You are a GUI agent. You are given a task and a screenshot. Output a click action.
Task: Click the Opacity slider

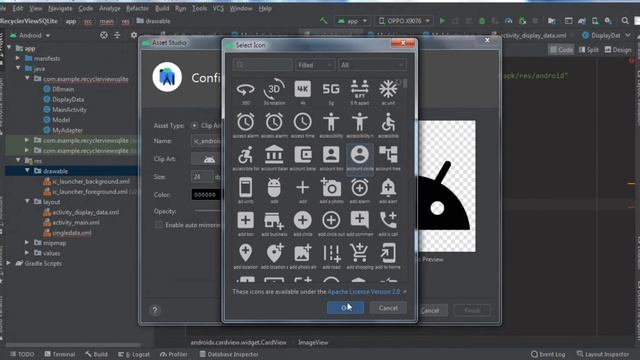[x=207, y=211]
